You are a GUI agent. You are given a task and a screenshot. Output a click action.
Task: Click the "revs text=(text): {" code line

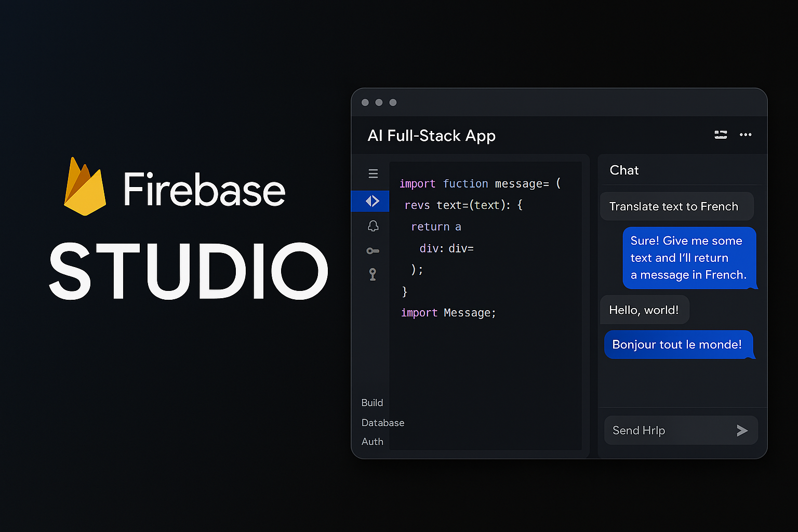click(x=463, y=205)
